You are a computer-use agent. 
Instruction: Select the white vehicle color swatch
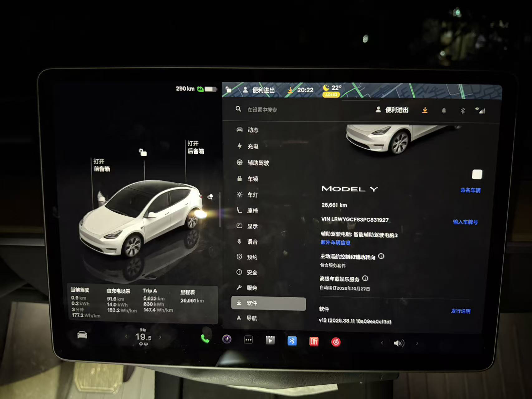[x=477, y=174]
